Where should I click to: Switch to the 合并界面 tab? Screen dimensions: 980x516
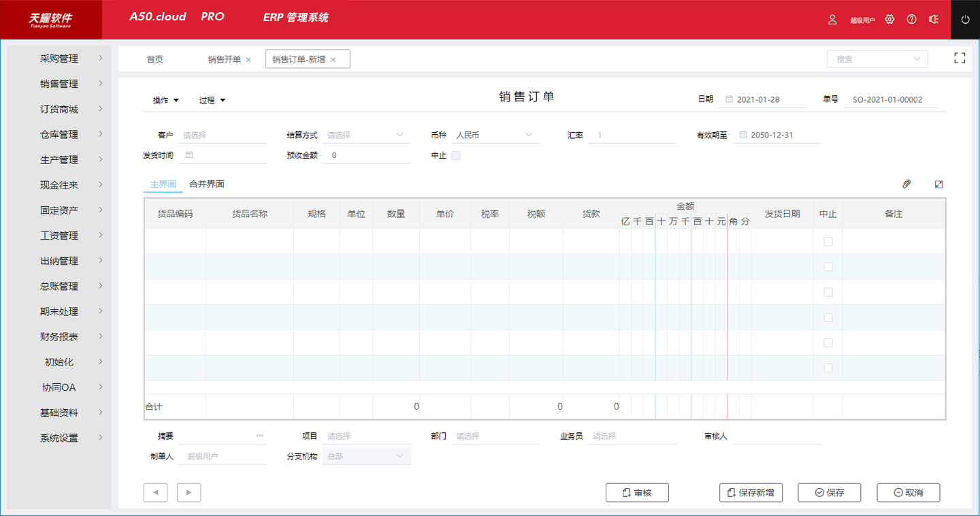(x=207, y=184)
